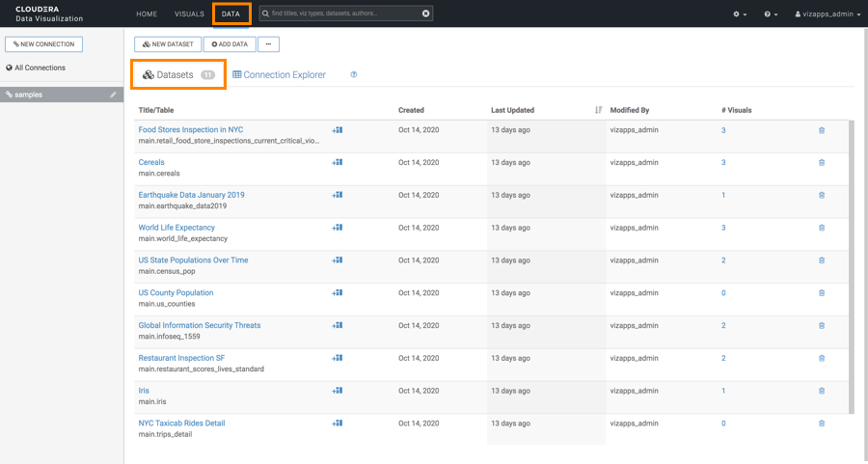Viewport: 868px width, 464px height.
Task: Open the more options ellipsis button
Action: (269, 44)
